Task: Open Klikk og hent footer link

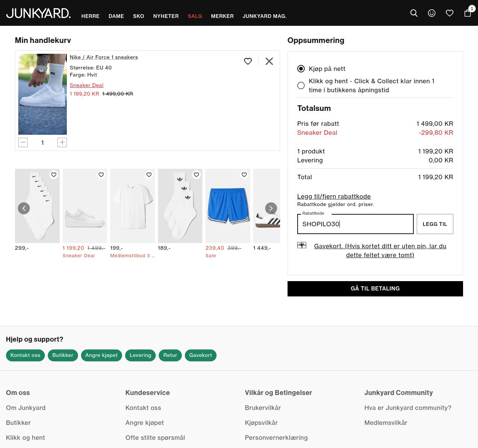Action: (x=25, y=438)
